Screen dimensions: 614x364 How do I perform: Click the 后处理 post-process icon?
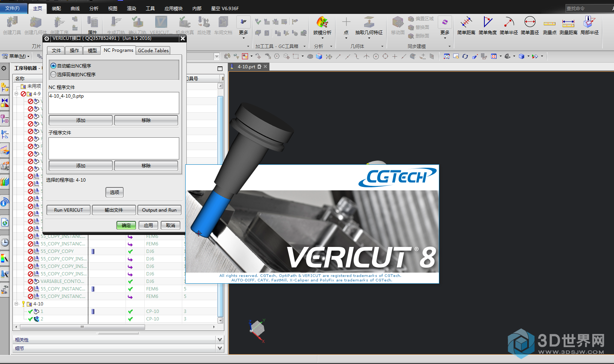click(x=204, y=25)
